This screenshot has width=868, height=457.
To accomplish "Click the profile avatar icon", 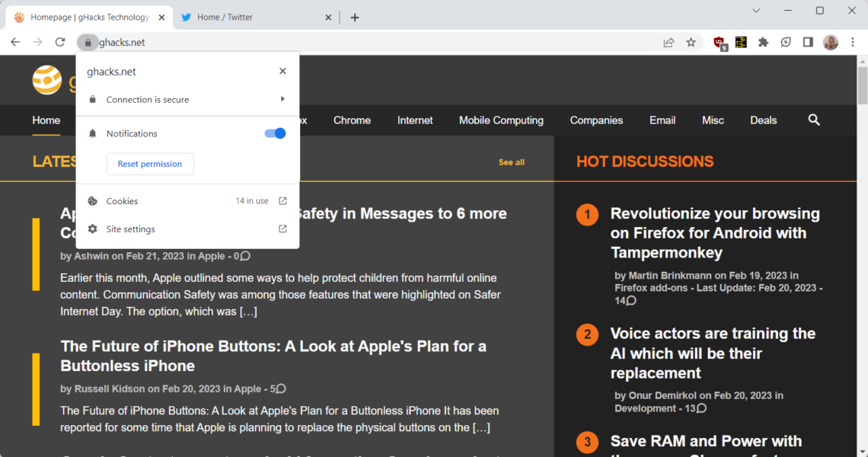I will pos(831,43).
